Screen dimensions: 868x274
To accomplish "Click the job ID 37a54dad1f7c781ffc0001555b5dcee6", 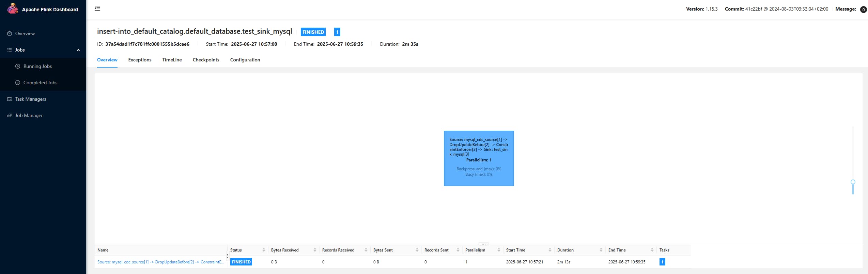I will point(147,44).
